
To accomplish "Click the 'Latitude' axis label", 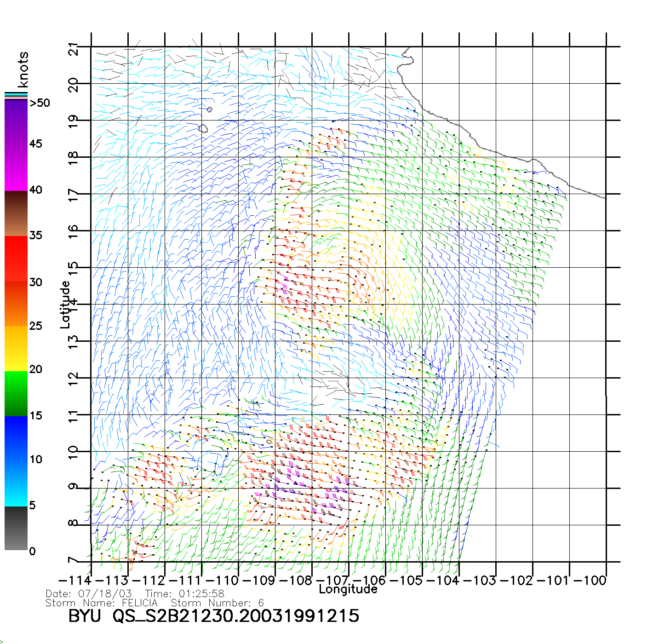I will tap(65, 305).
